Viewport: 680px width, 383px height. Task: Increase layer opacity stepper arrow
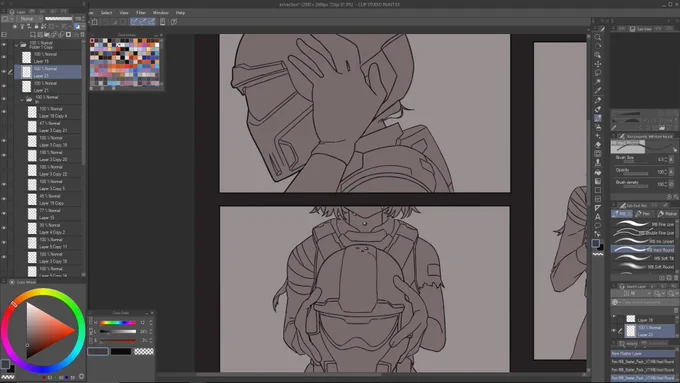coord(83,18)
